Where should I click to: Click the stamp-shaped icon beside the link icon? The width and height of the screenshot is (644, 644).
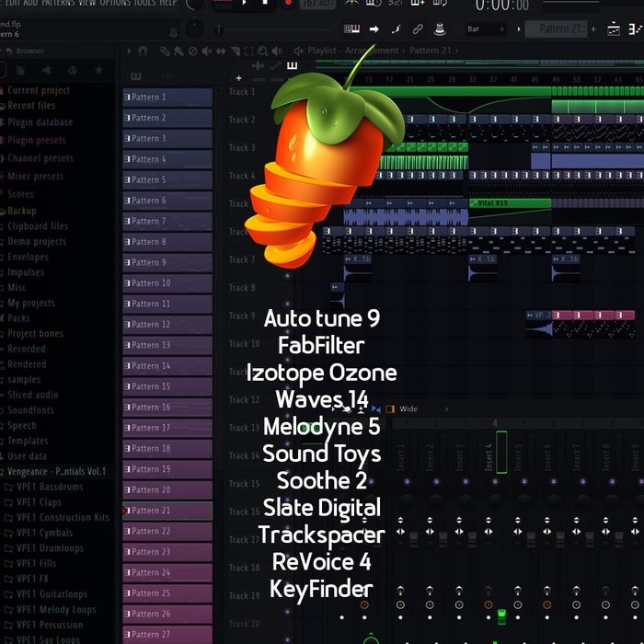click(440, 29)
